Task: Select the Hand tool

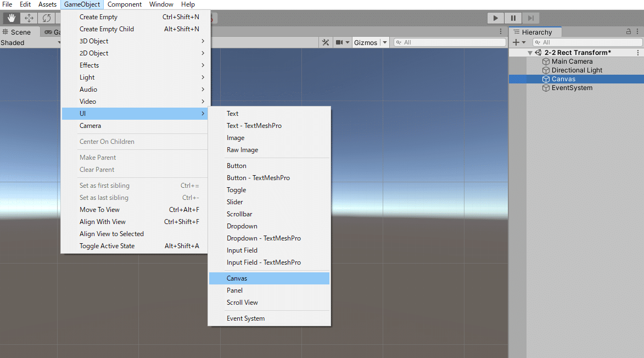Action: (x=12, y=18)
